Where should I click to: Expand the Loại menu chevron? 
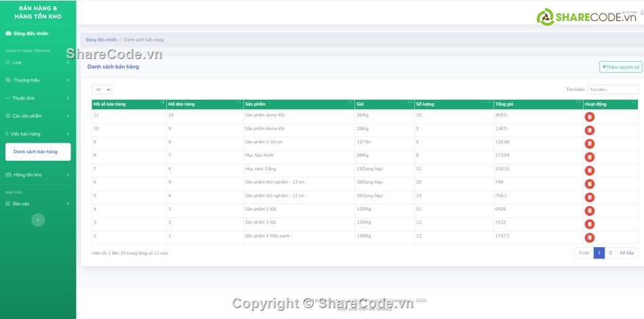point(68,62)
